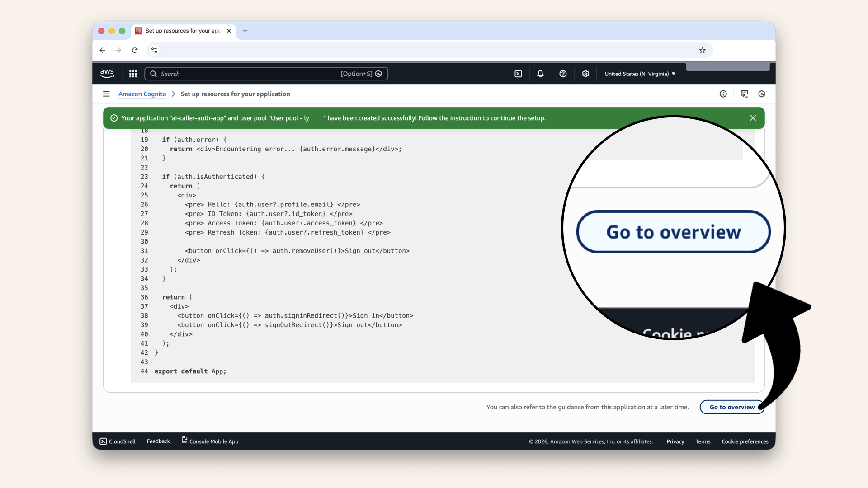Viewport: 868px width, 488px height.
Task: Open the settings gear in AWS header
Action: click(585, 74)
